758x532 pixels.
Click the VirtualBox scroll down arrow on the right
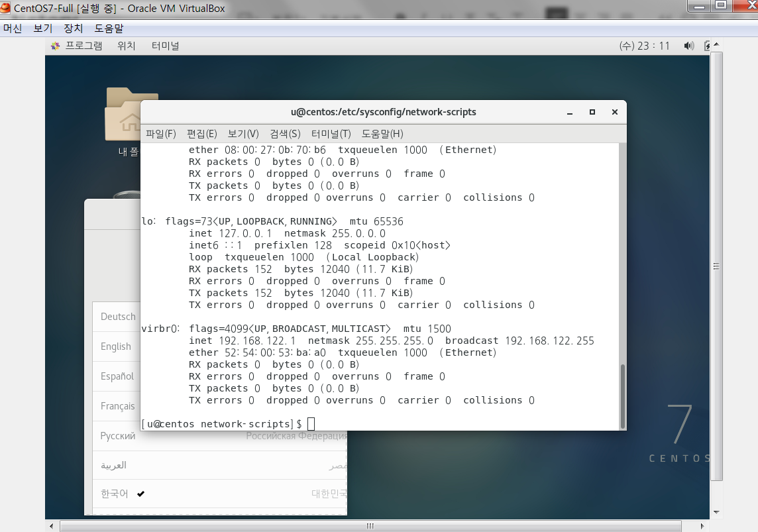pos(716,512)
